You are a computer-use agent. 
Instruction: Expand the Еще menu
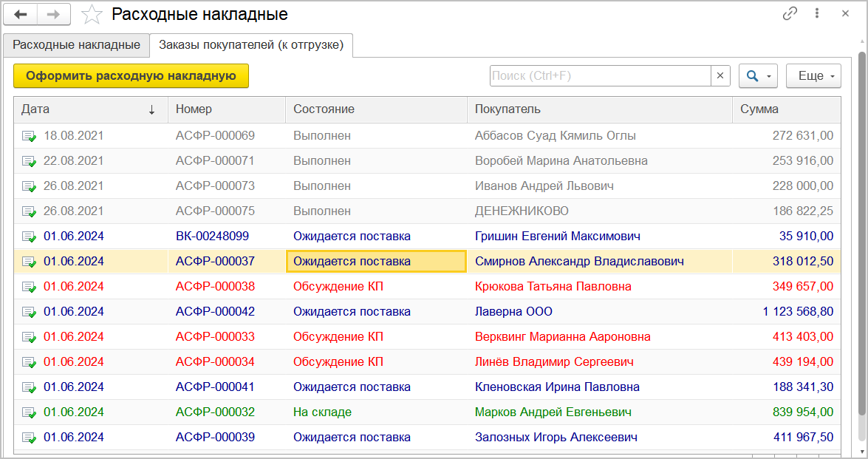[x=813, y=75]
